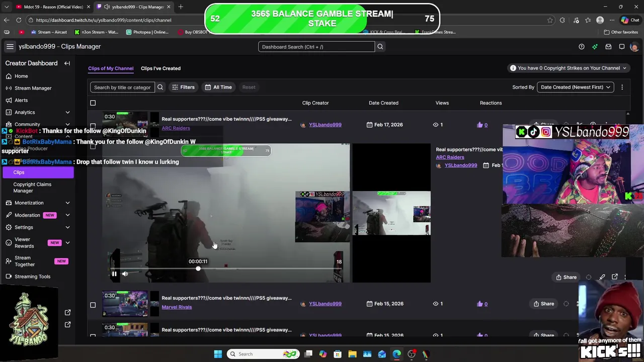
Task: Open a new browser tab
Action: click(x=181, y=7)
